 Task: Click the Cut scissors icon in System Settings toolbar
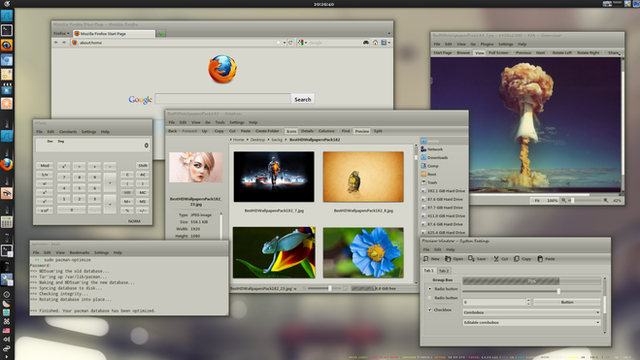pyautogui.click(x=496, y=259)
